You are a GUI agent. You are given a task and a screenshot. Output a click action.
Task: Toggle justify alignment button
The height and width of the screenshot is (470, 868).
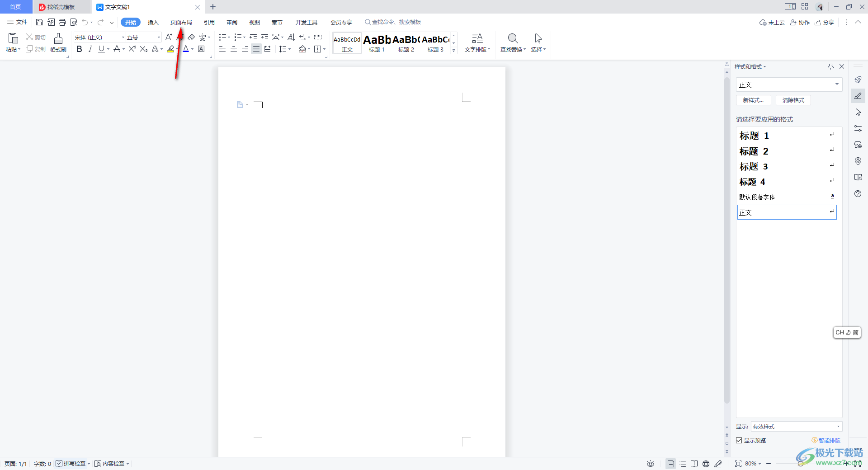coord(256,49)
